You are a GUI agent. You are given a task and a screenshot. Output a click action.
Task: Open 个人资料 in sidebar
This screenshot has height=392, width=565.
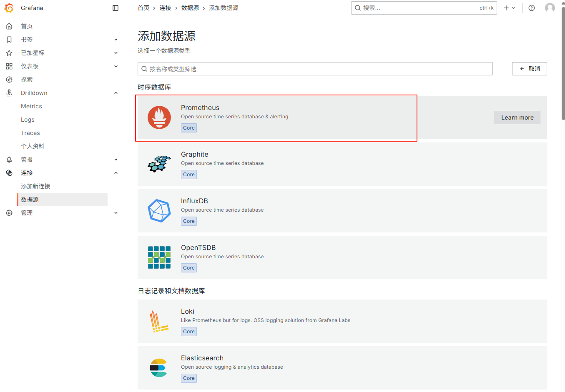pyautogui.click(x=33, y=146)
